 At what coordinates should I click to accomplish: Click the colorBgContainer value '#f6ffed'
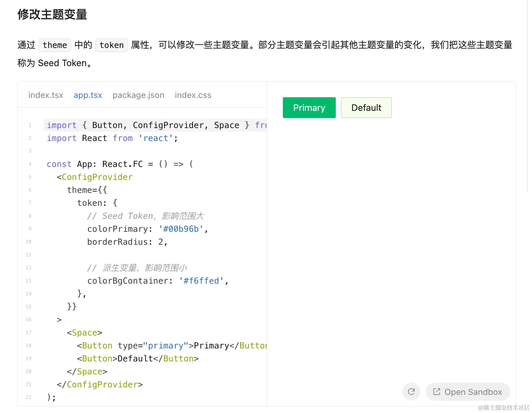pyautogui.click(x=201, y=281)
